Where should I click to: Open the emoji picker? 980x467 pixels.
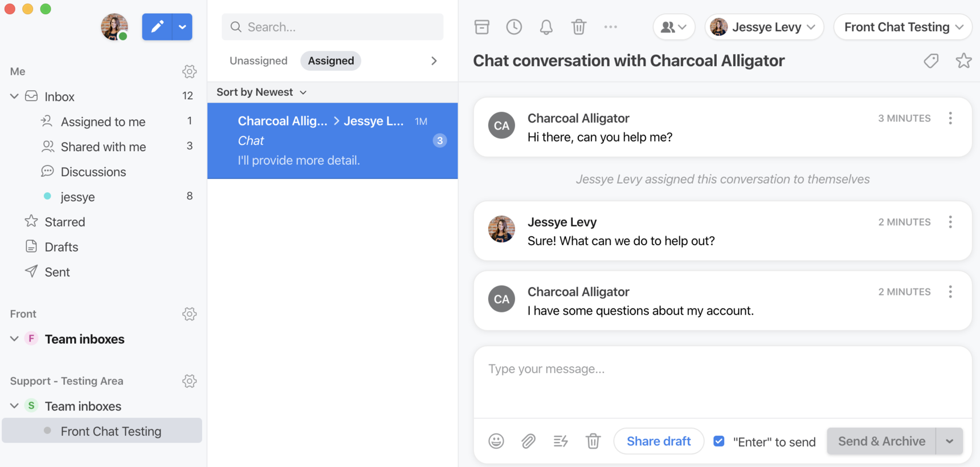(x=496, y=441)
